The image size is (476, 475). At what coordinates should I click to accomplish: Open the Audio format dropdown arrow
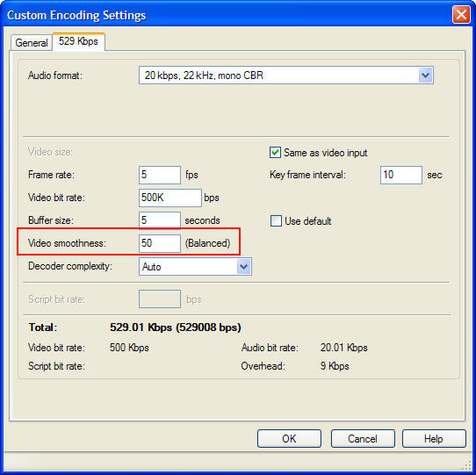[x=425, y=76]
